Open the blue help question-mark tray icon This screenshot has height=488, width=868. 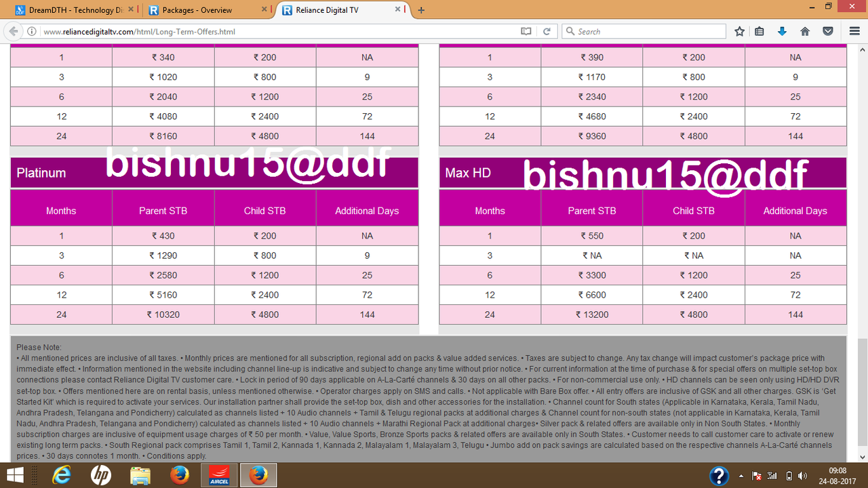tap(719, 475)
